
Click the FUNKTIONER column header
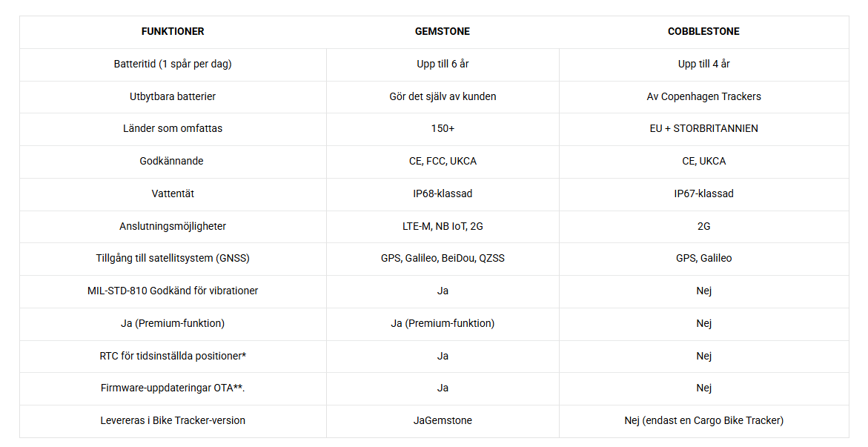coord(173,32)
